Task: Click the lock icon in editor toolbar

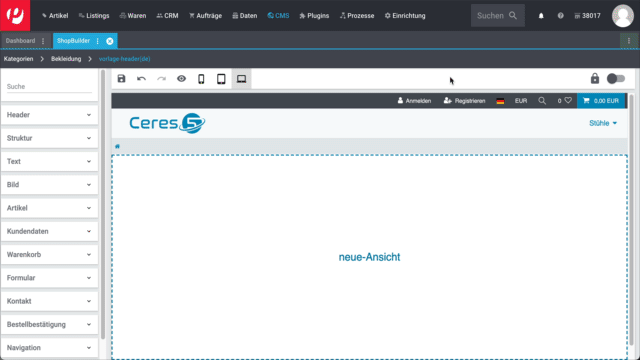Action: 595,78
